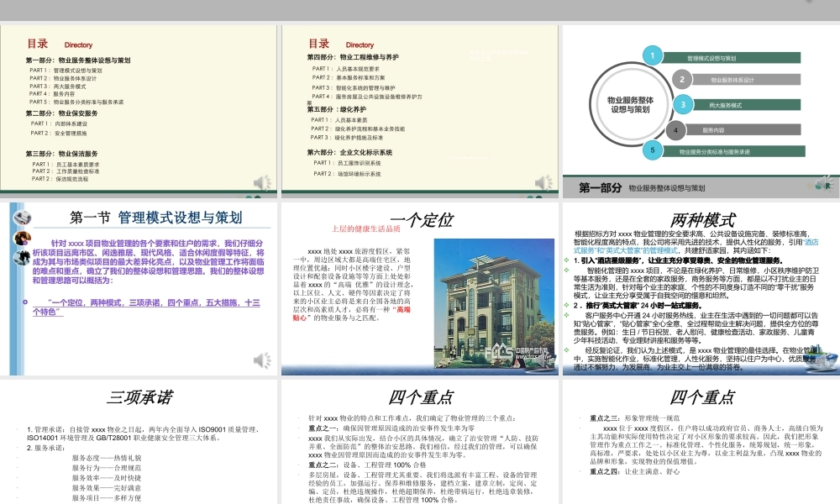Click the line PART 3: 智能化系统的管理与维护

pos(354,88)
